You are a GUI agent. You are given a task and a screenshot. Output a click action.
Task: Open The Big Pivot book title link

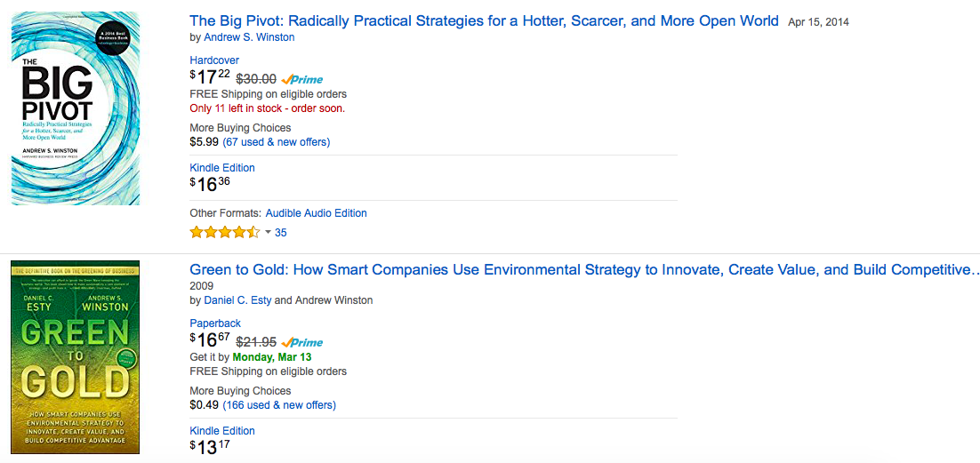[x=484, y=20]
